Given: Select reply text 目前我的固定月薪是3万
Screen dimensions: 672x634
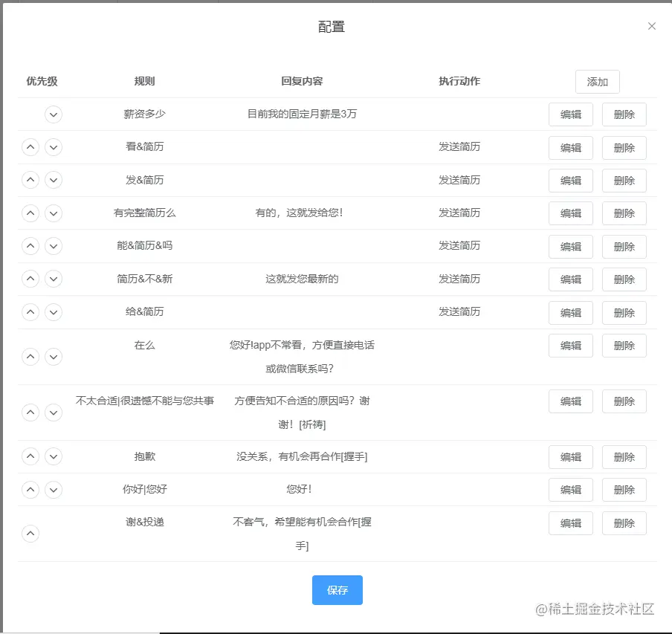Looking at the screenshot, I should click(302, 114).
